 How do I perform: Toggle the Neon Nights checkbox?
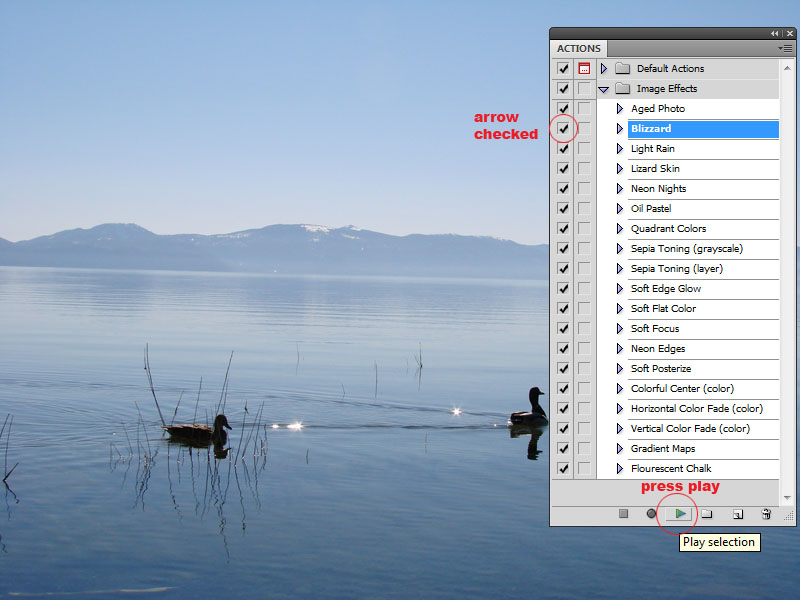pyautogui.click(x=563, y=188)
